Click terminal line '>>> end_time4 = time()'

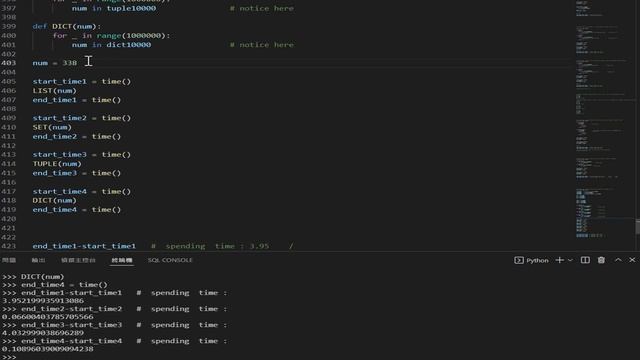[x=55, y=285]
